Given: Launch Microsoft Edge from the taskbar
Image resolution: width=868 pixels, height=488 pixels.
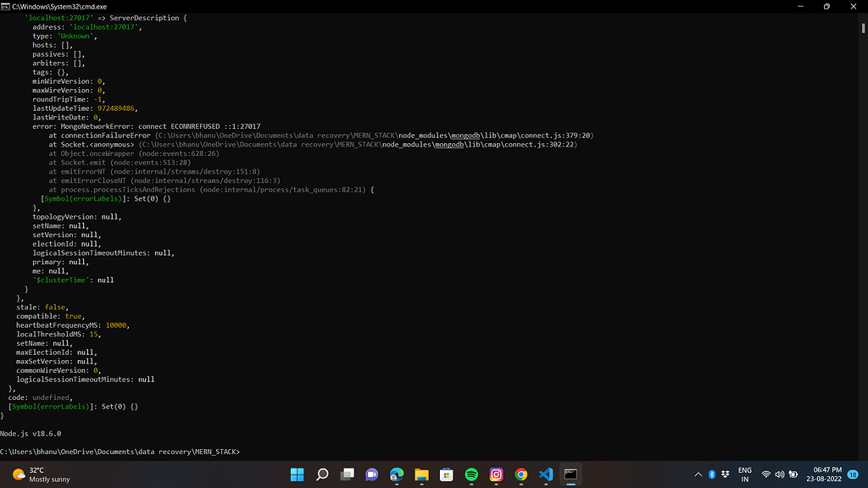Looking at the screenshot, I should (x=397, y=474).
